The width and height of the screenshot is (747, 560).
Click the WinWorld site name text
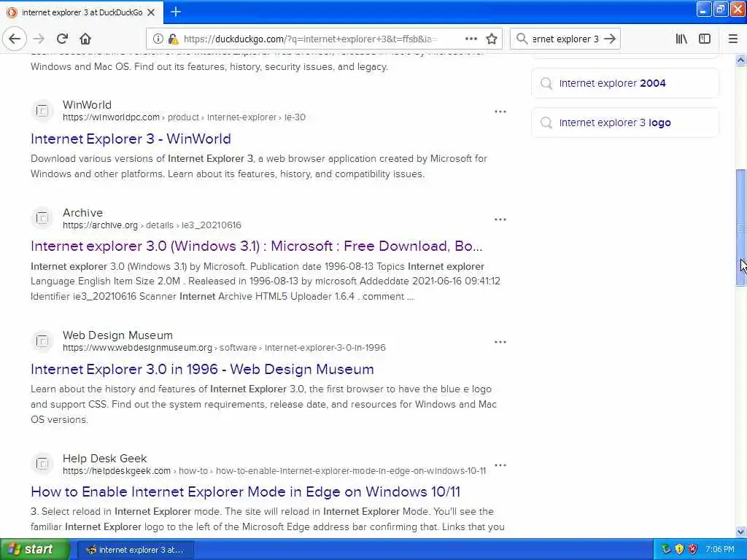click(87, 105)
